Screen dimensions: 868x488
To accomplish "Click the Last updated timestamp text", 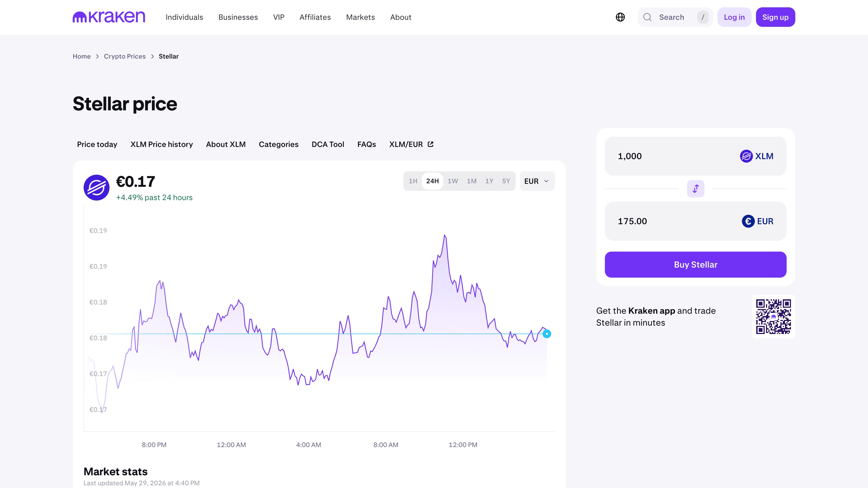I will [142, 483].
